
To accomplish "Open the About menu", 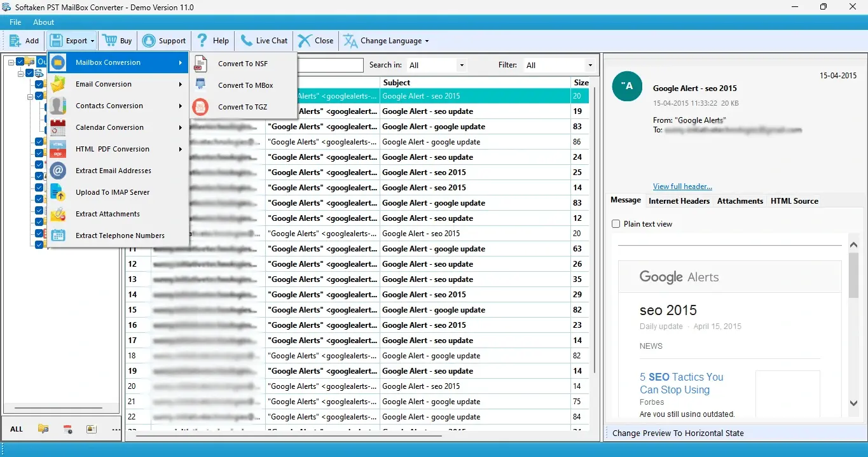I will click(x=44, y=22).
